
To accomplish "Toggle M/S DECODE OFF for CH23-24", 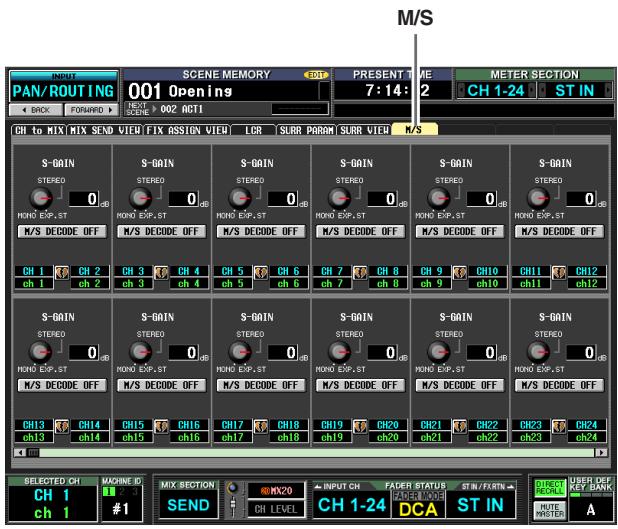I will (x=559, y=385).
